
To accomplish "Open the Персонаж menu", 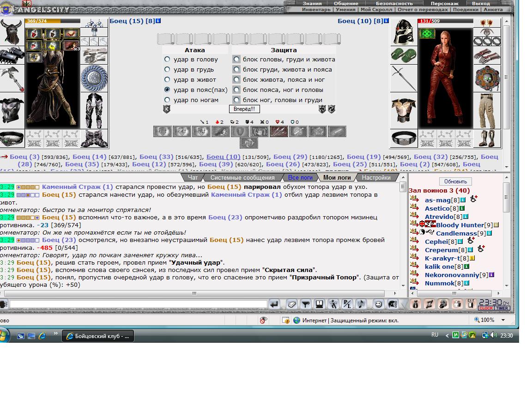I will [x=444, y=3].
